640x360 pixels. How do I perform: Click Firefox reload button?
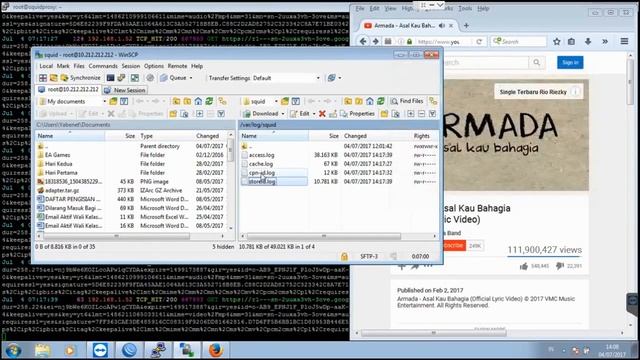tap(479, 42)
